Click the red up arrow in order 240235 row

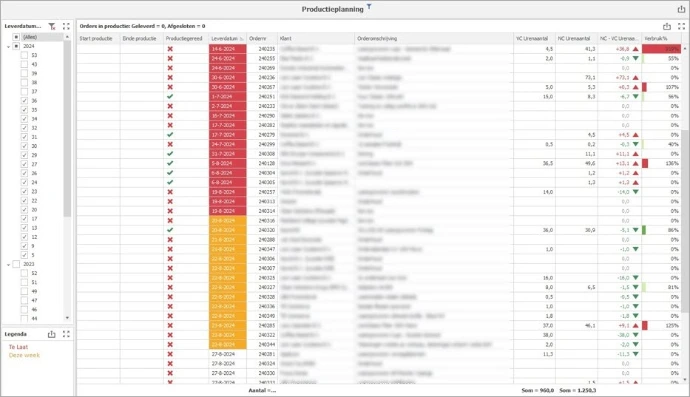[x=635, y=49]
